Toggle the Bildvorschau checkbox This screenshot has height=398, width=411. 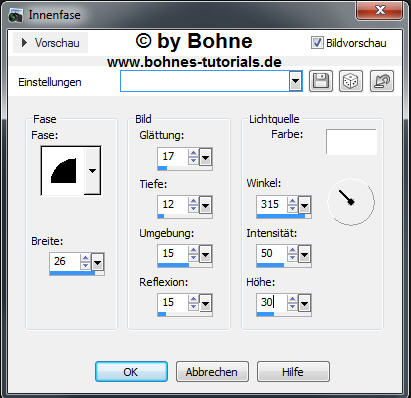317,43
